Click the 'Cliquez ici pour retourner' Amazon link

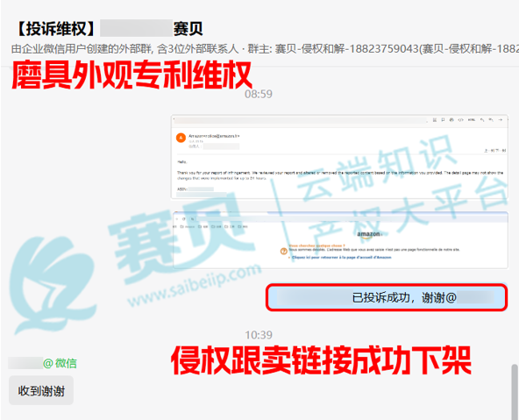341,257
